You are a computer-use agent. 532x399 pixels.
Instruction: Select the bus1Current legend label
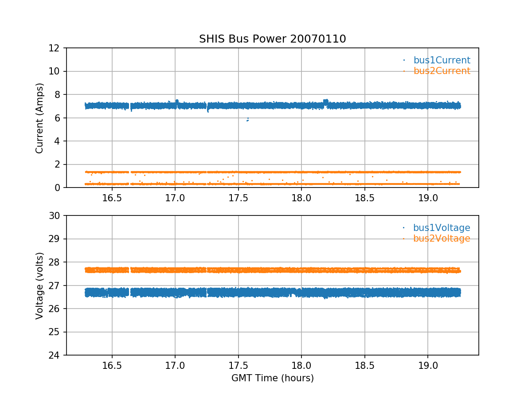(x=442, y=60)
